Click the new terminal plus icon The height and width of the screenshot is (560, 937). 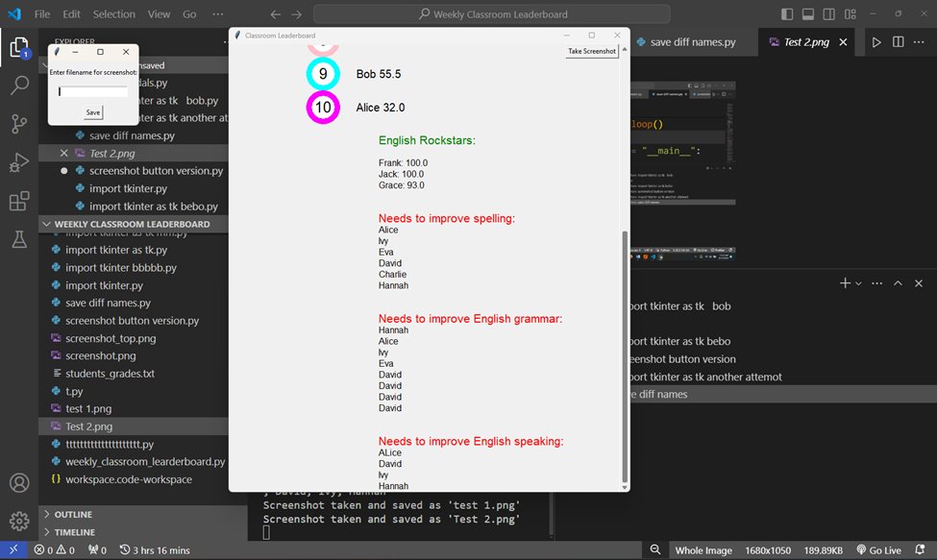[845, 283]
